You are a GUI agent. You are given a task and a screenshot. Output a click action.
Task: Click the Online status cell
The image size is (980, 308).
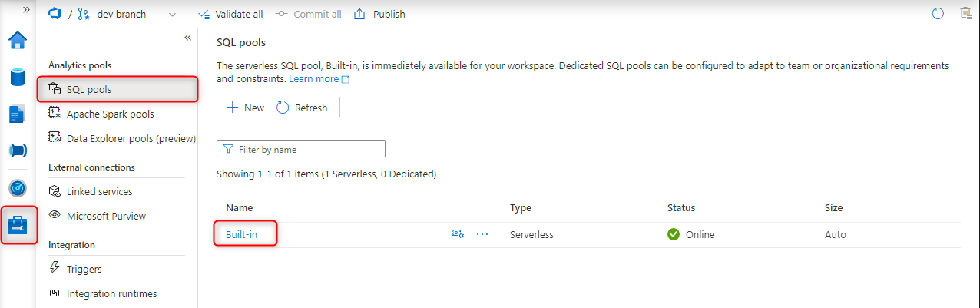[x=691, y=234]
